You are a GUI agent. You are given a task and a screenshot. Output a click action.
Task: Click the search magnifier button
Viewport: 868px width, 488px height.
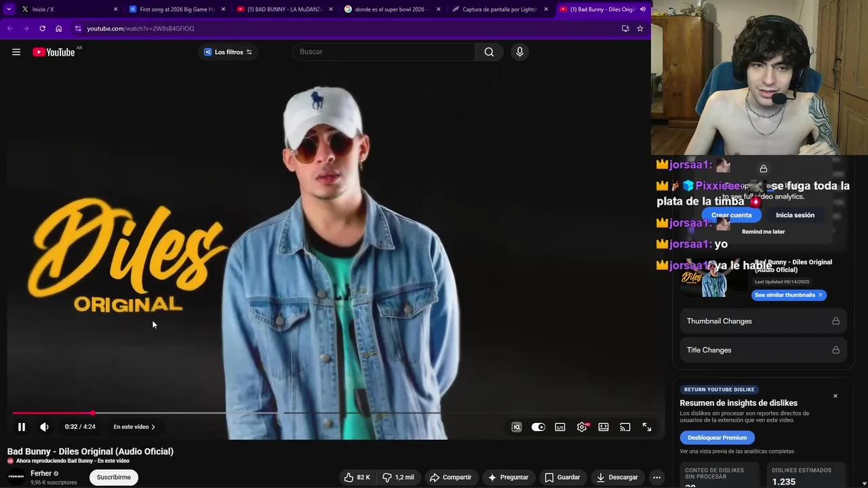point(489,52)
